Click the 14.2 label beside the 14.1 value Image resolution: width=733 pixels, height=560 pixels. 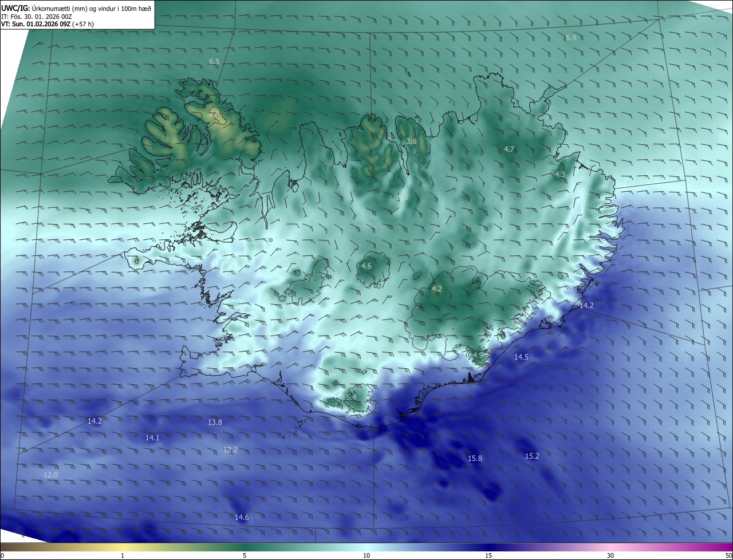[94, 421]
